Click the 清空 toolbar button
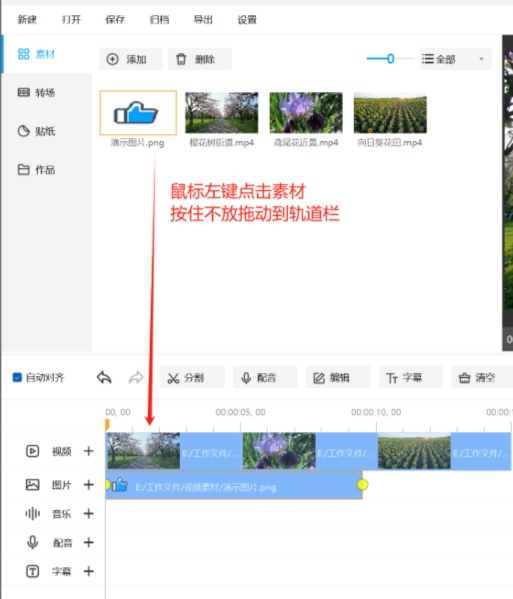The height and width of the screenshot is (599, 513). (482, 378)
